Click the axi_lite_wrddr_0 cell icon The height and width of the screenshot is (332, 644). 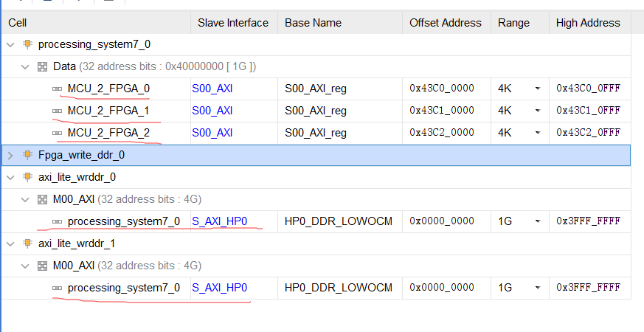coord(27,176)
